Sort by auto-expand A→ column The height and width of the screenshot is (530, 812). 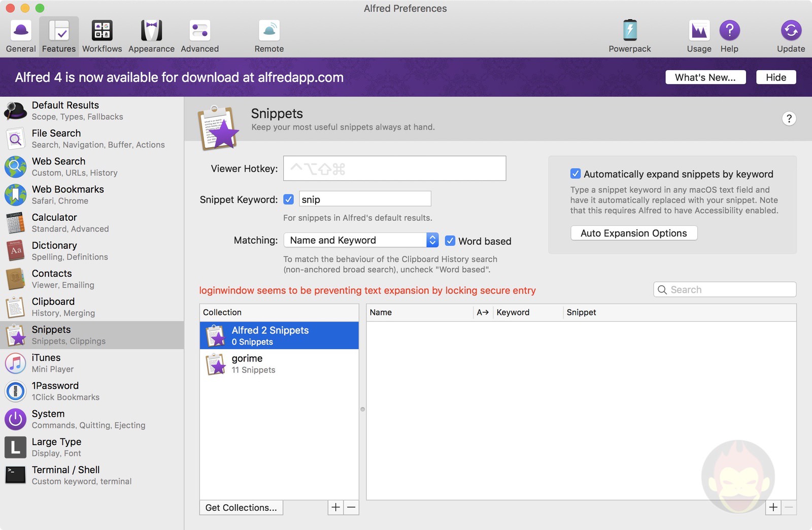[x=483, y=312]
